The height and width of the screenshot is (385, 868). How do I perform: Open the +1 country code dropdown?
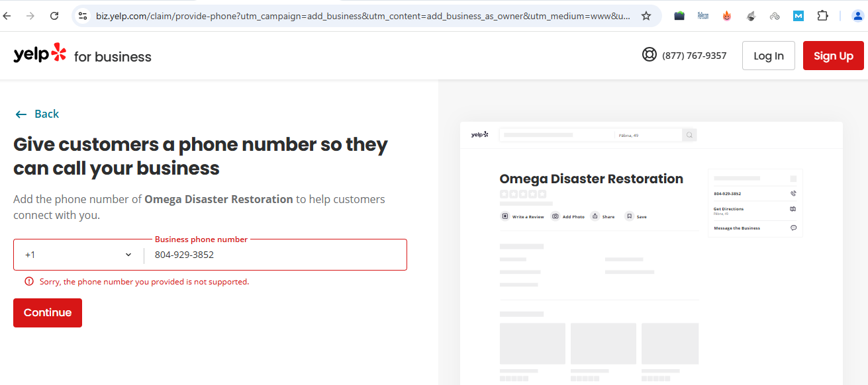click(x=78, y=255)
